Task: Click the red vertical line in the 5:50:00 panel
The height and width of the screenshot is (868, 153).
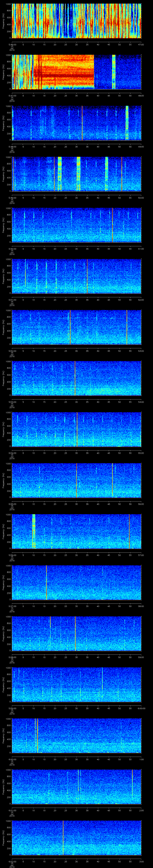Action: click(112, 225)
